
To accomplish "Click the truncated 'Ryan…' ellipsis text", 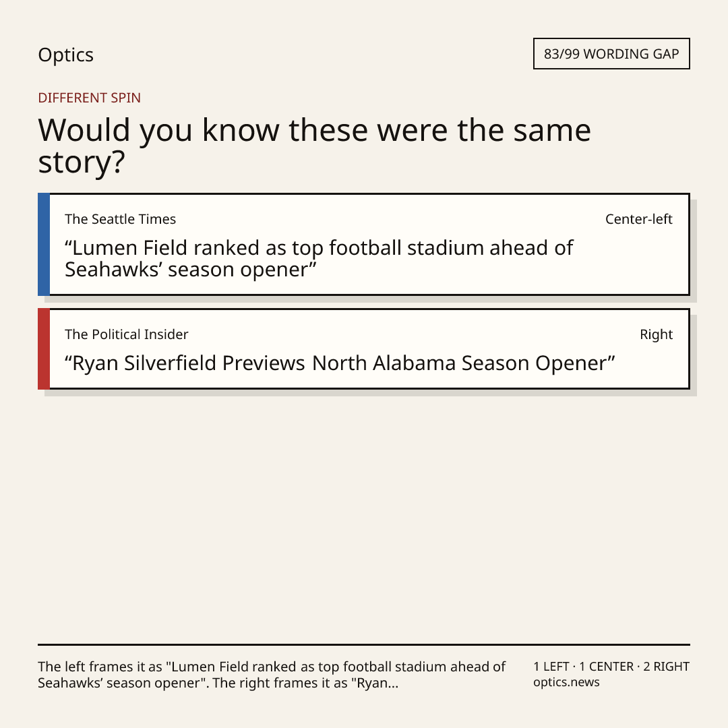I will coord(377,683).
